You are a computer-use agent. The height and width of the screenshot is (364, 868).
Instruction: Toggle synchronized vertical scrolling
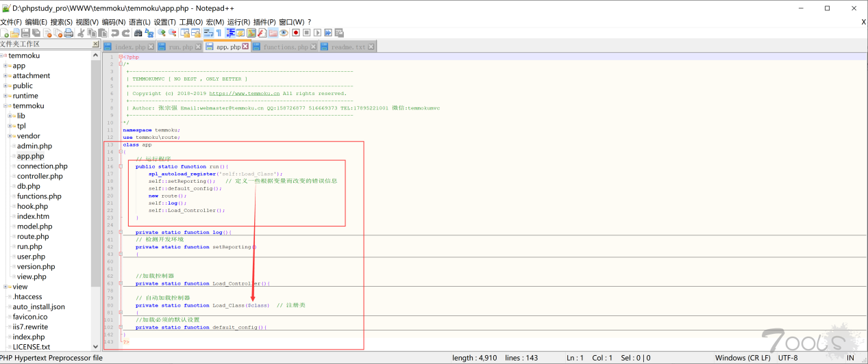coord(185,33)
